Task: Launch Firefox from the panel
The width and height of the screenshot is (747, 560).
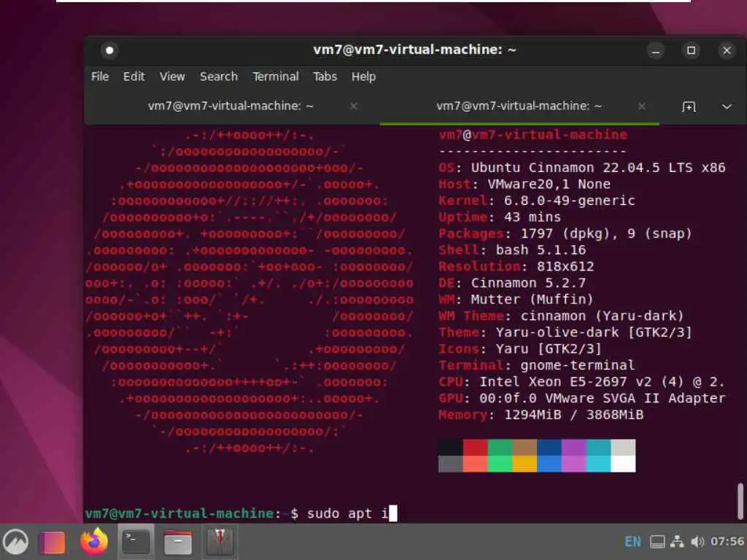Action: [94, 542]
